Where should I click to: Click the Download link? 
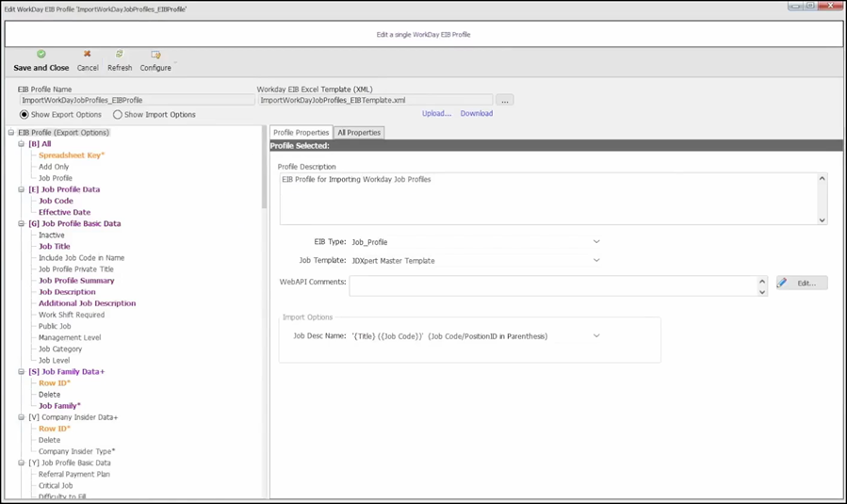(477, 114)
